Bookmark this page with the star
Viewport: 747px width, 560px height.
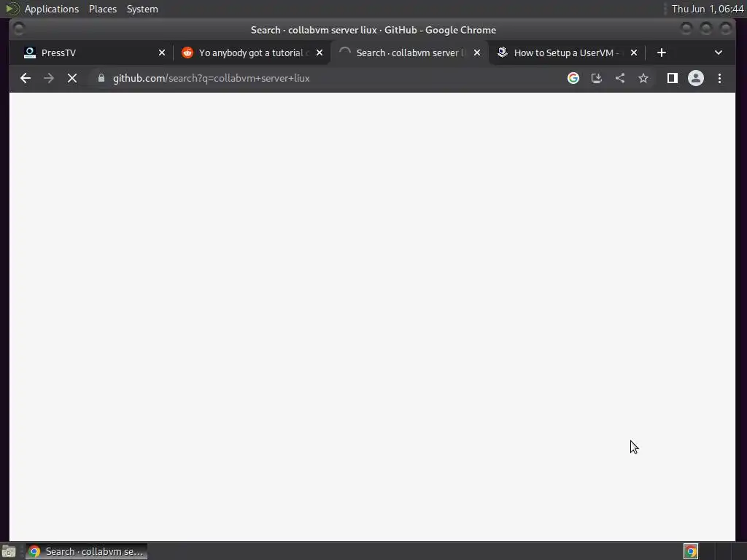pos(643,78)
